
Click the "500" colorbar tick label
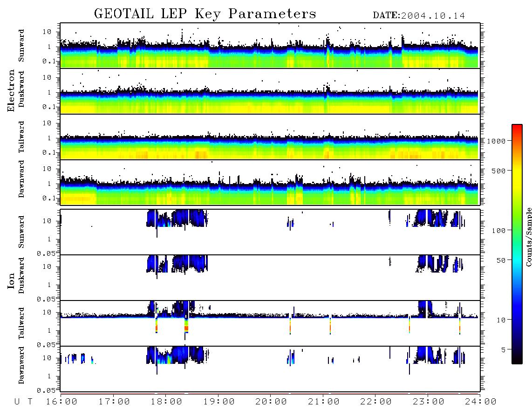coord(498,171)
